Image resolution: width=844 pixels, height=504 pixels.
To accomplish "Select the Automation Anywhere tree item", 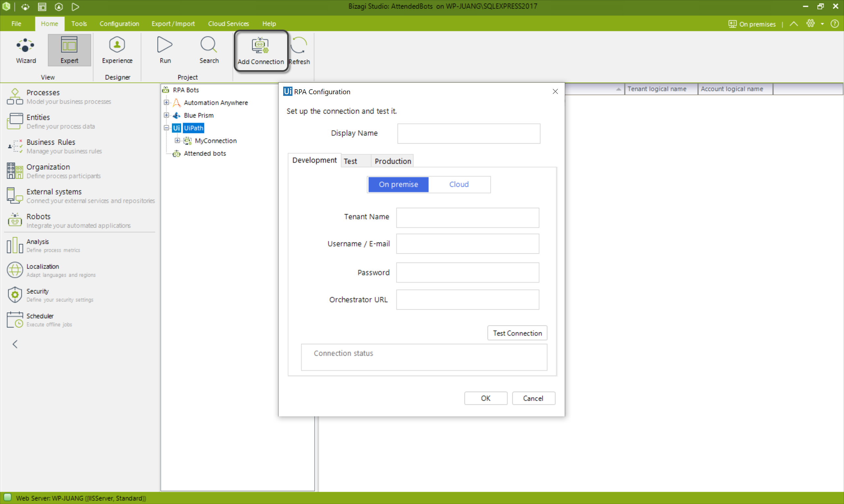I will tap(216, 102).
